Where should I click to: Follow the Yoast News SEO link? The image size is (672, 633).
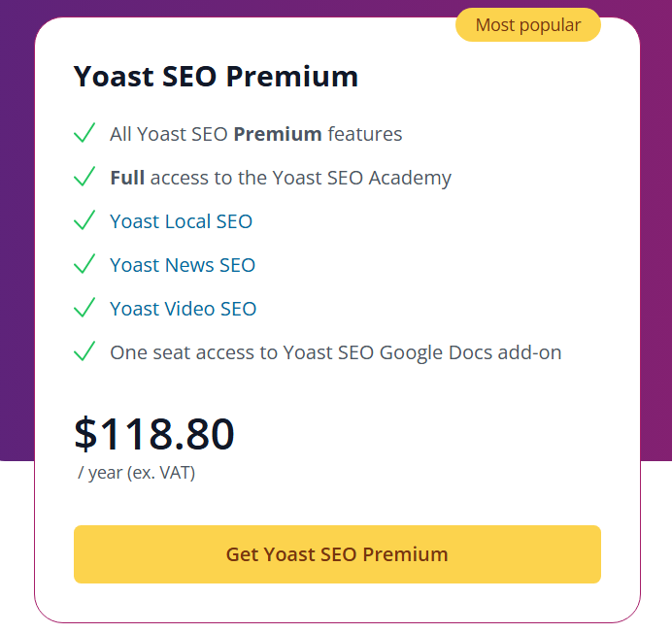point(183,265)
